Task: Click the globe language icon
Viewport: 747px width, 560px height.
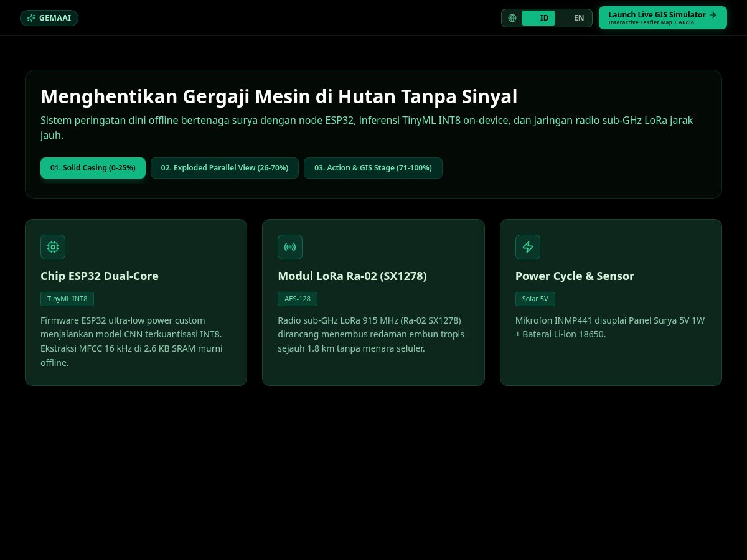Action: (512, 18)
